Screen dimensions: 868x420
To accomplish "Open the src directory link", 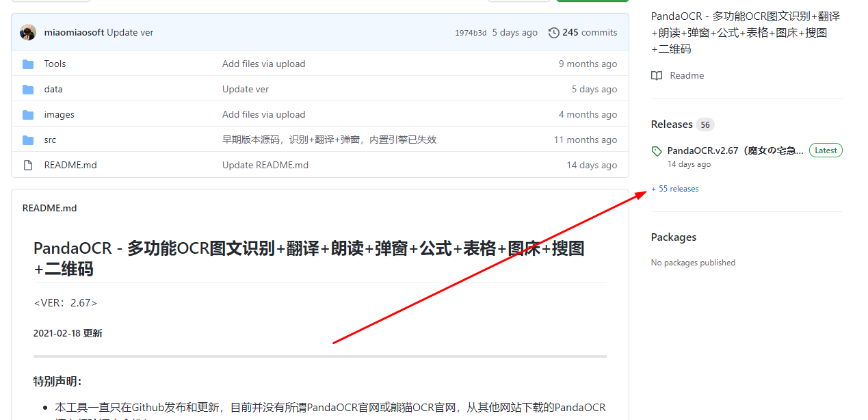I will [x=50, y=140].
